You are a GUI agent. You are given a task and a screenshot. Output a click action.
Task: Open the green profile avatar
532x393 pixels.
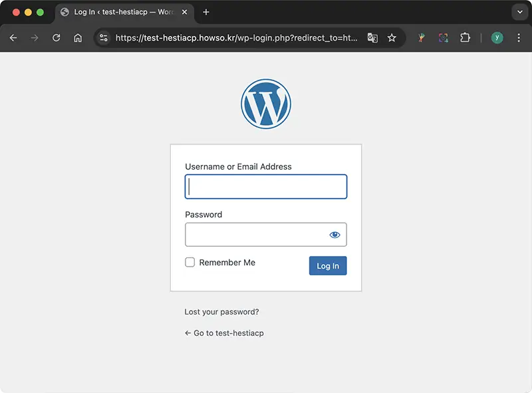tap(497, 38)
